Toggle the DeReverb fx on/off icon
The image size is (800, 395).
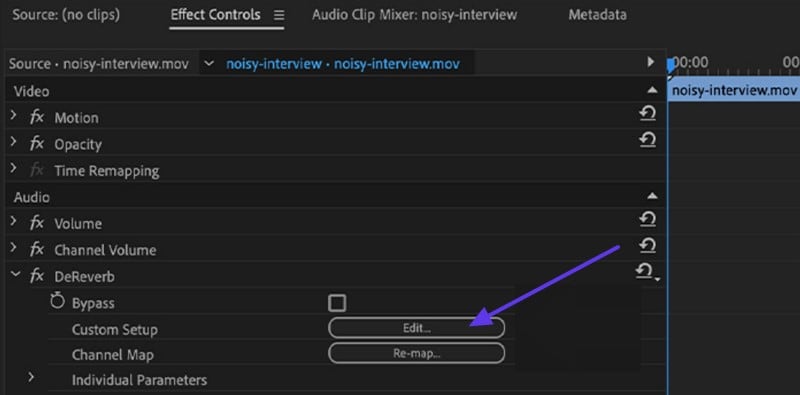pos(37,277)
